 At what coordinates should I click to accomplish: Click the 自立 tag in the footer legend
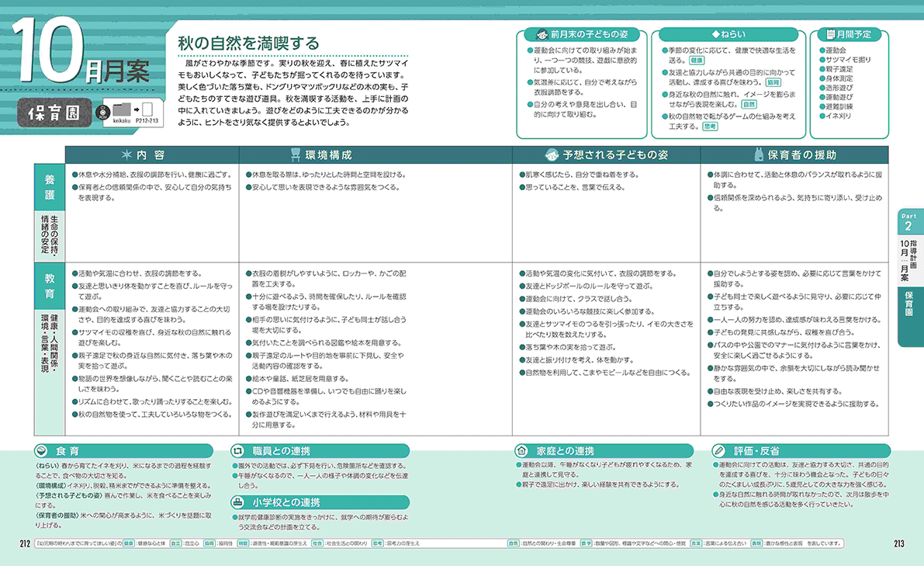point(175,543)
